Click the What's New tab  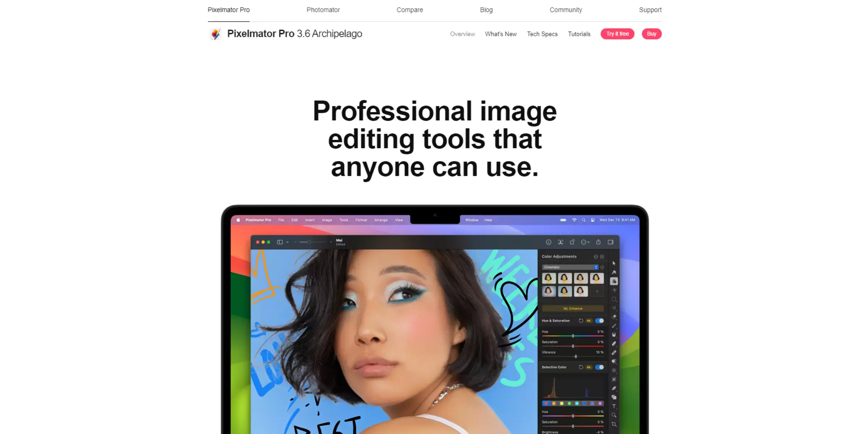pyautogui.click(x=500, y=34)
